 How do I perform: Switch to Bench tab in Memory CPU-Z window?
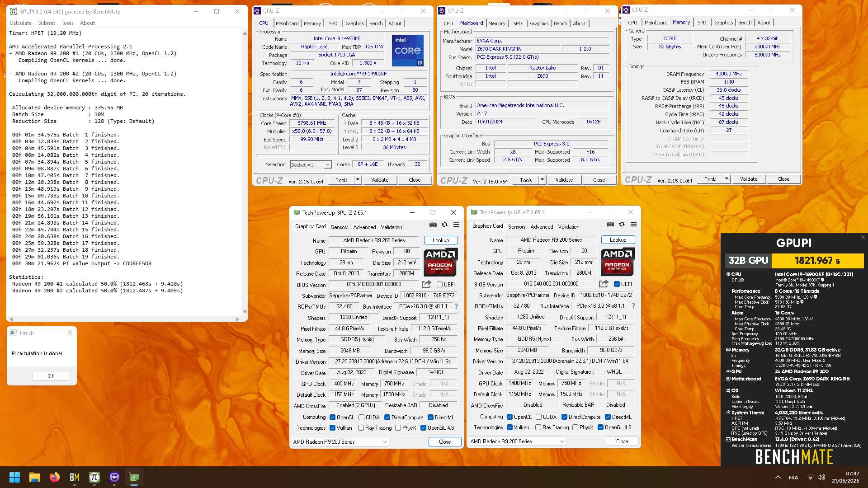(745, 23)
